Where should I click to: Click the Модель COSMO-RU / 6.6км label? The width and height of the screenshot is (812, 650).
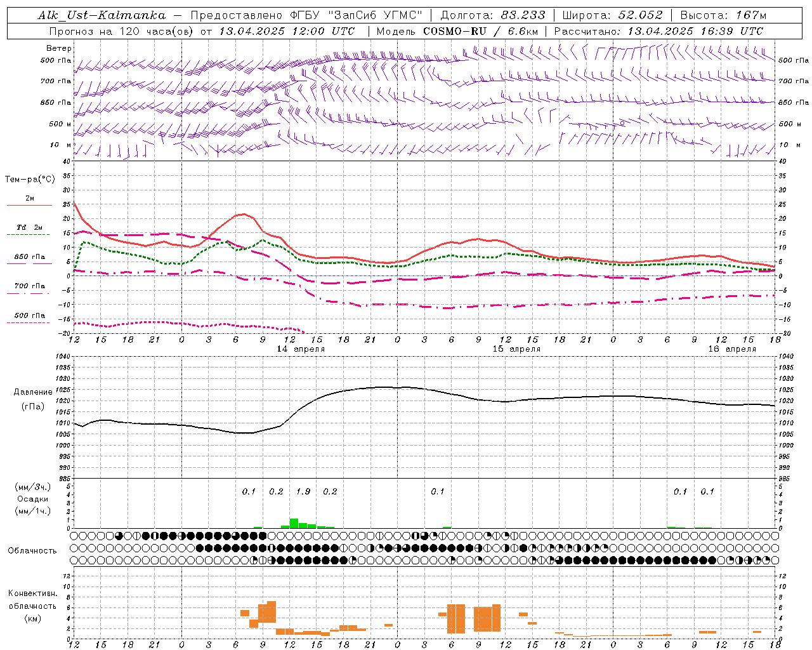pos(457,31)
